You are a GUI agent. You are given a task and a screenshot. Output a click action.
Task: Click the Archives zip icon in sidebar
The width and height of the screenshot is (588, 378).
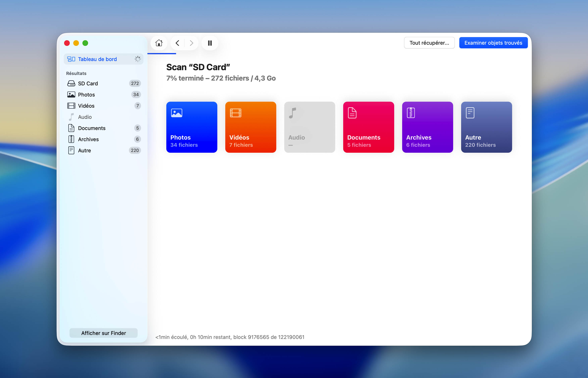71,139
